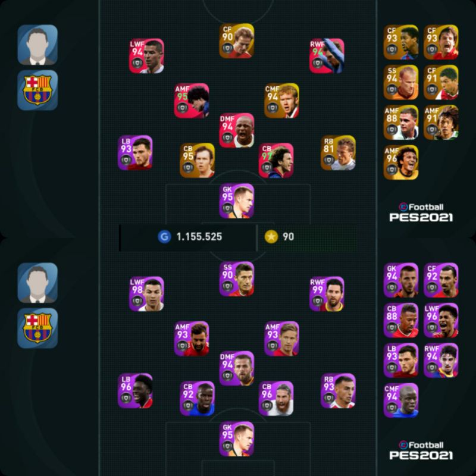Select the RWF 99 player card
The height and width of the screenshot is (476, 476).
tap(327, 294)
